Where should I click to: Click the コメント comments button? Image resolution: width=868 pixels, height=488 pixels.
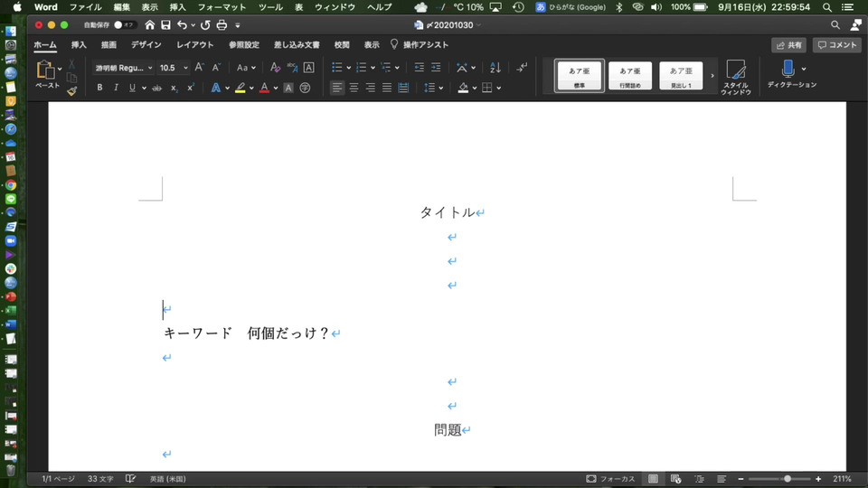[836, 44]
